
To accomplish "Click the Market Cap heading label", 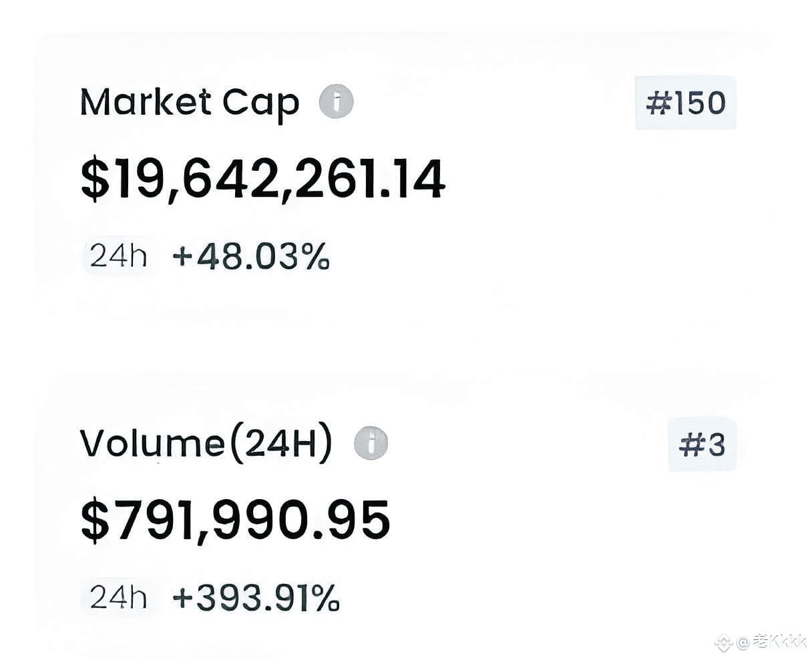I will [x=190, y=103].
